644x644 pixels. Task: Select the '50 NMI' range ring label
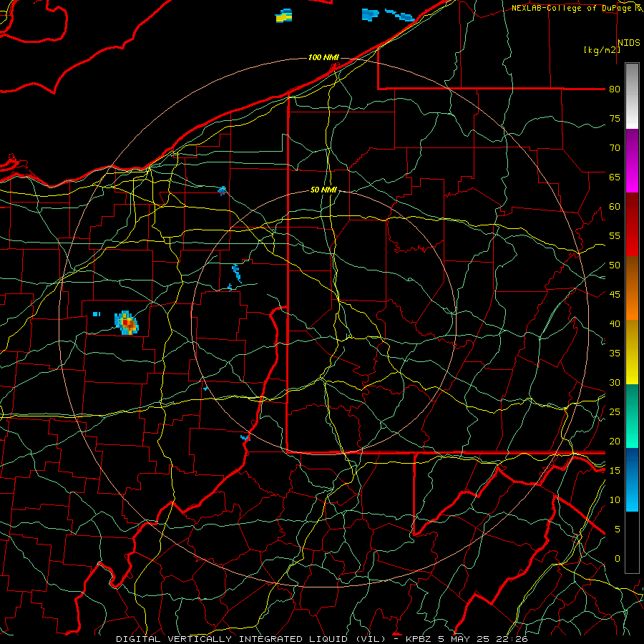point(323,190)
